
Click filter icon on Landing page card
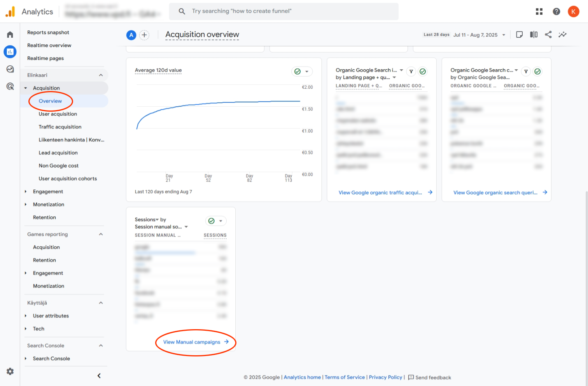(411, 72)
